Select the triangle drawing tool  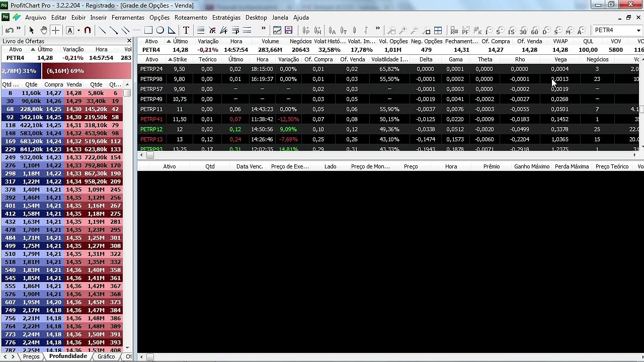click(172, 30)
